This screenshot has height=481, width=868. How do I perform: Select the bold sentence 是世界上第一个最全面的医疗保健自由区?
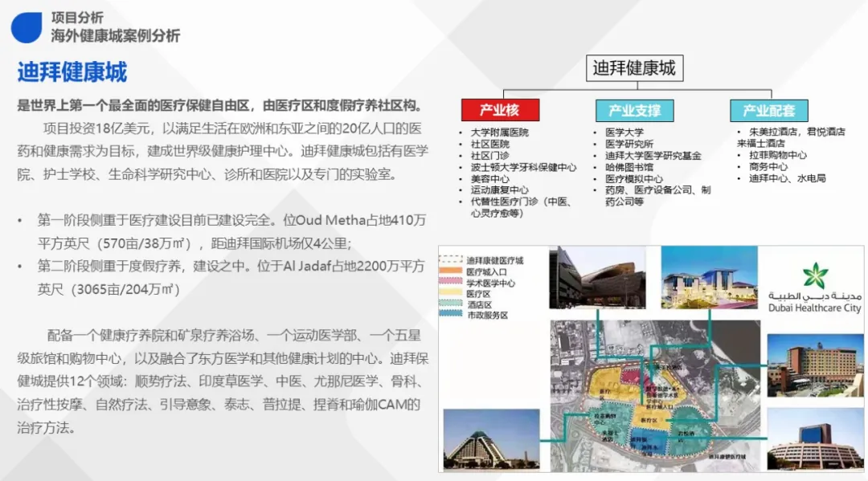(221, 105)
